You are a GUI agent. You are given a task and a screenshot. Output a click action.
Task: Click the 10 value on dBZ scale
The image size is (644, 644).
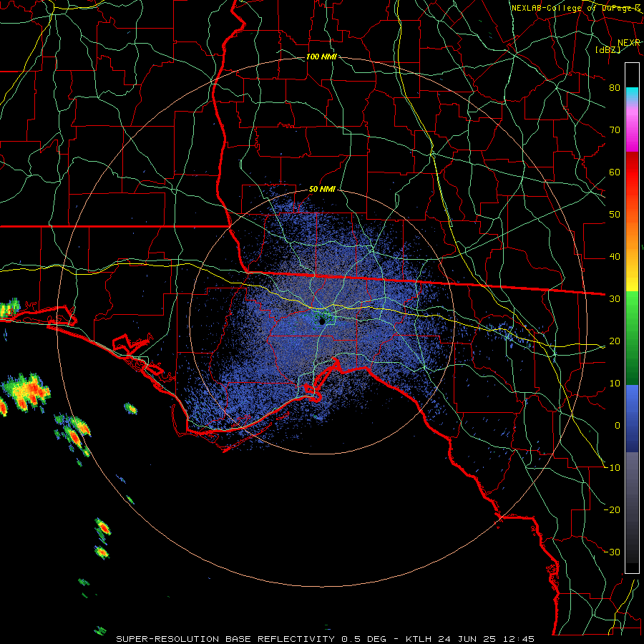[x=615, y=384]
